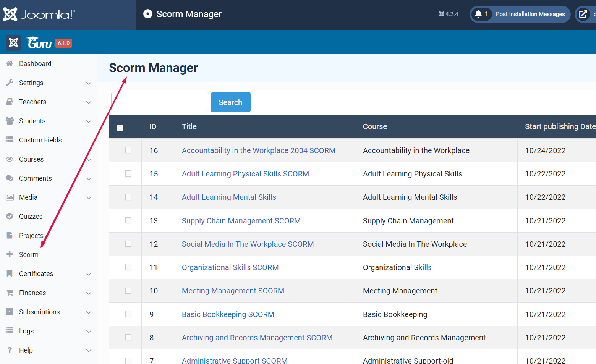Screen dimensions: 596x364
Task: Click the Certificates bookmark icon
Action: pos(10,273)
